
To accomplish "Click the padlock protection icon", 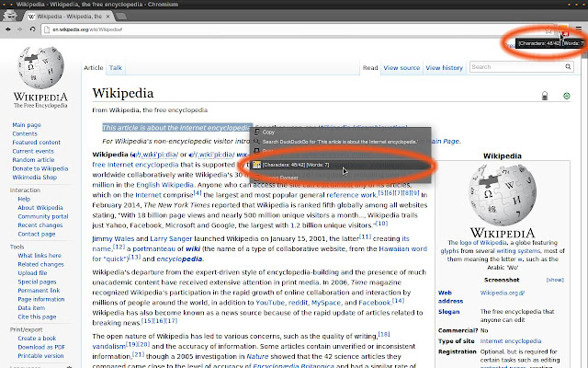I will 545,96.
